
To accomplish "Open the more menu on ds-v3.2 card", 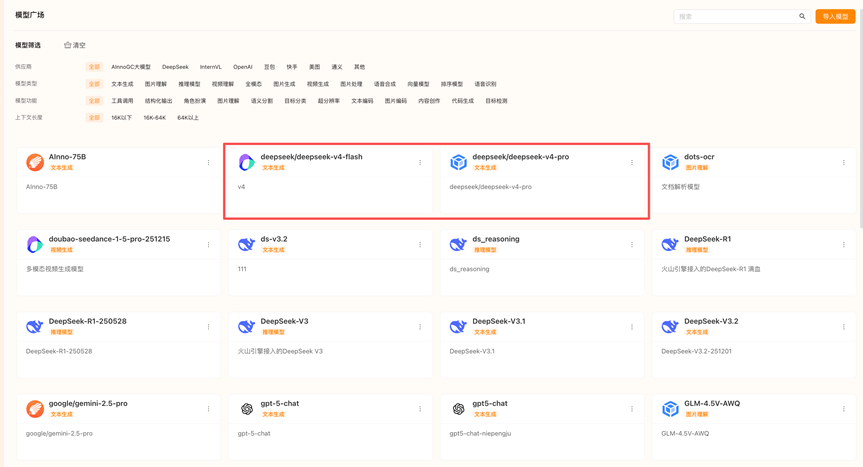I will (x=420, y=244).
